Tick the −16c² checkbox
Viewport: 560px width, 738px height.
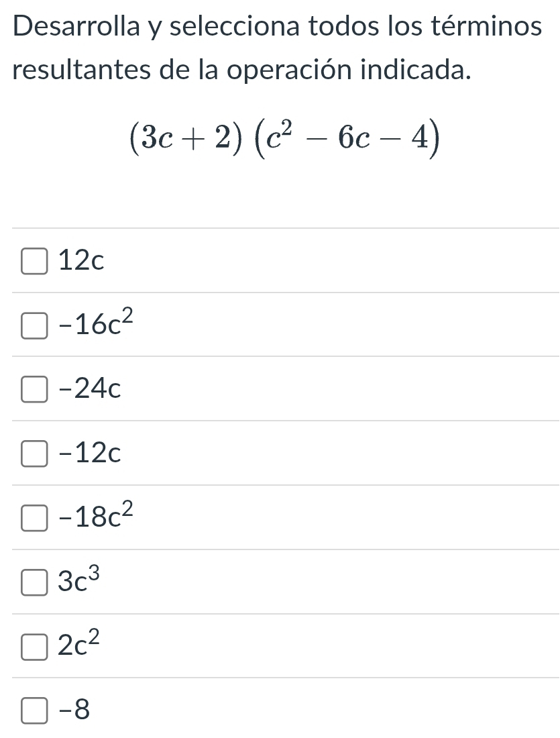pyautogui.click(x=34, y=325)
